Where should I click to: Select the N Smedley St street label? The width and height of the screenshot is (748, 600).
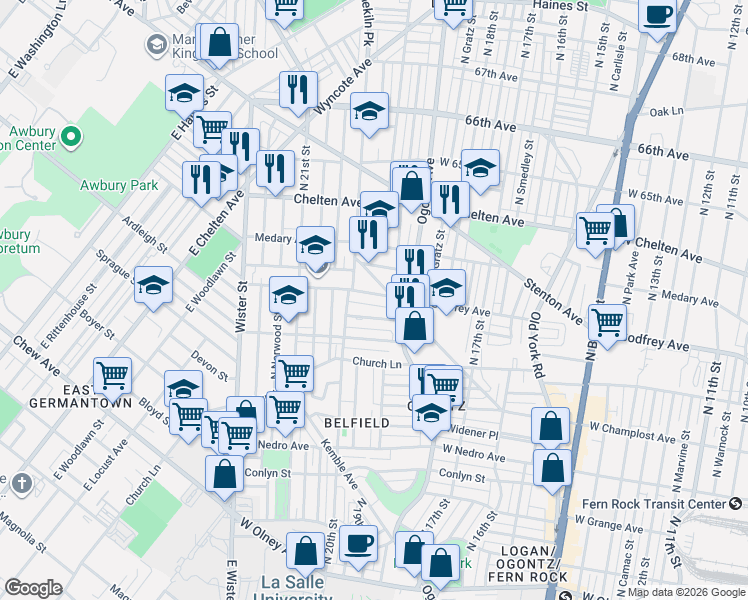point(523,172)
